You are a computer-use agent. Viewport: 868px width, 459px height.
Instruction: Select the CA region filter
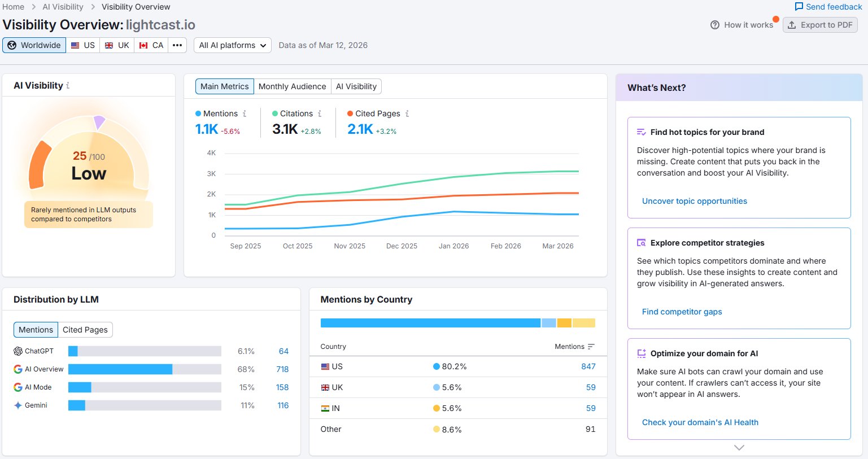[151, 45]
